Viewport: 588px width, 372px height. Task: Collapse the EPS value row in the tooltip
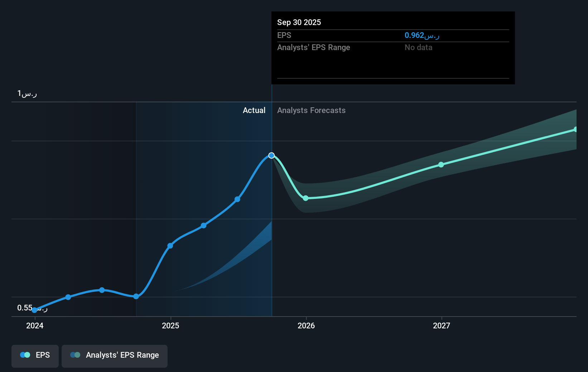point(284,35)
